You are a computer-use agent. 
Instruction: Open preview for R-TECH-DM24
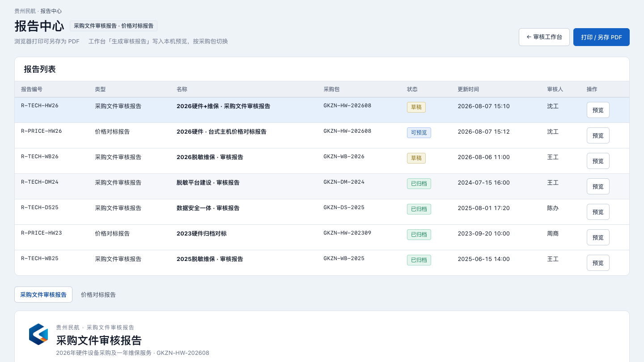[x=598, y=186]
